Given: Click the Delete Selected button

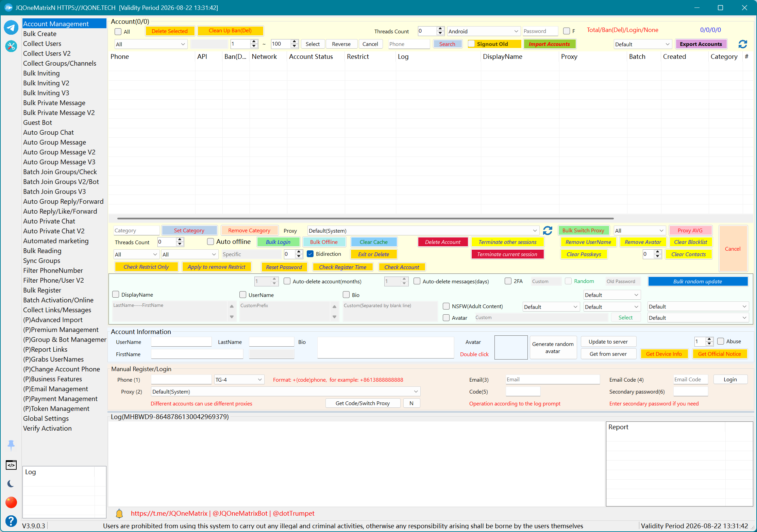Looking at the screenshot, I should (170, 31).
